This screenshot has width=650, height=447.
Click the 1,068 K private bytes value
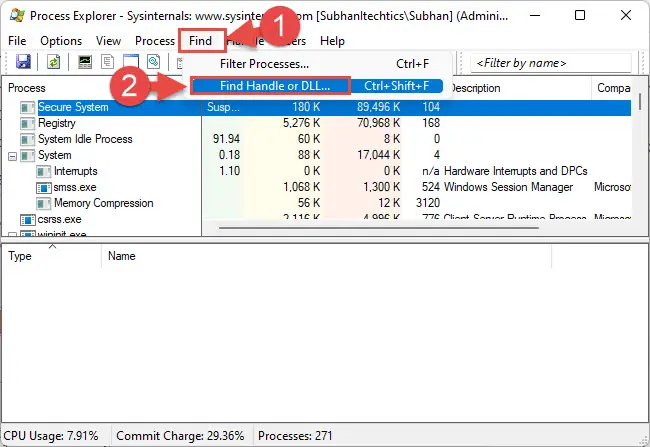pyautogui.click(x=301, y=187)
